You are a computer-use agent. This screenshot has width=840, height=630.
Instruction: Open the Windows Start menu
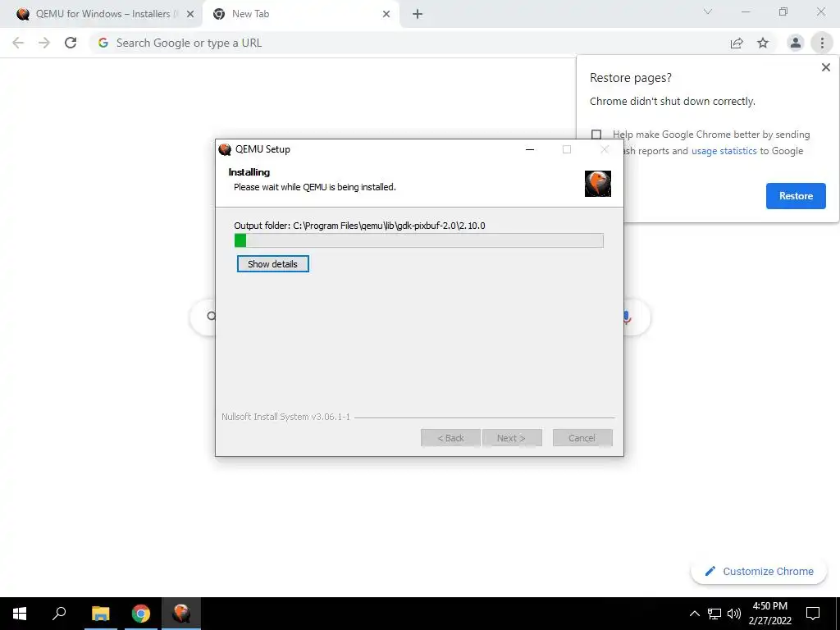20,614
